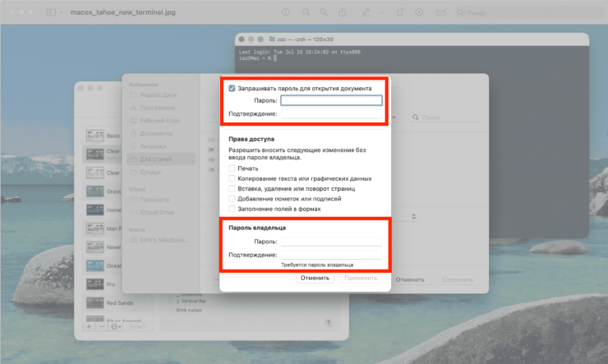Image resolution: width=608 pixels, height=364 pixels.
Task: Check Копирование текста или графических данных
Action: [x=233, y=178]
